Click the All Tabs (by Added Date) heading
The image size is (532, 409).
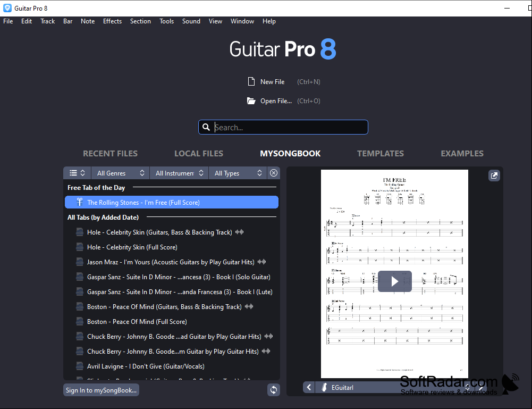tap(103, 218)
